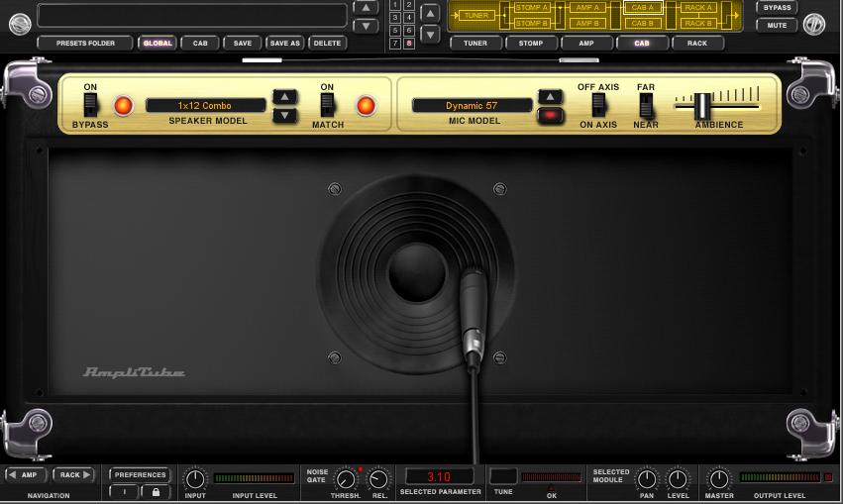The image size is (843, 504).
Task: Click the SAVE AS button
Action: pyautogui.click(x=285, y=43)
